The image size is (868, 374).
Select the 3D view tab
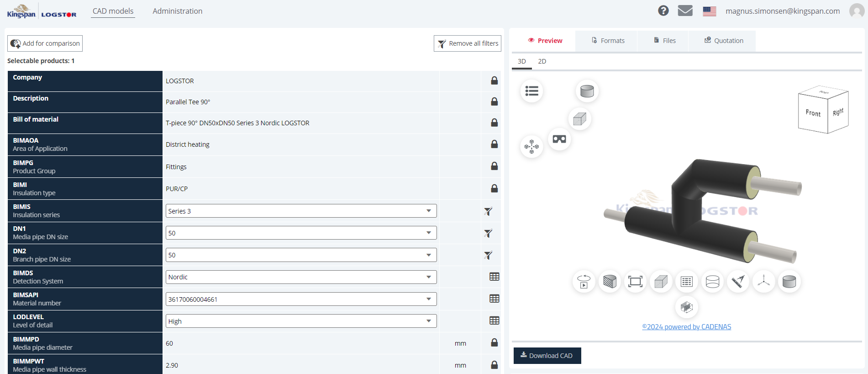522,61
